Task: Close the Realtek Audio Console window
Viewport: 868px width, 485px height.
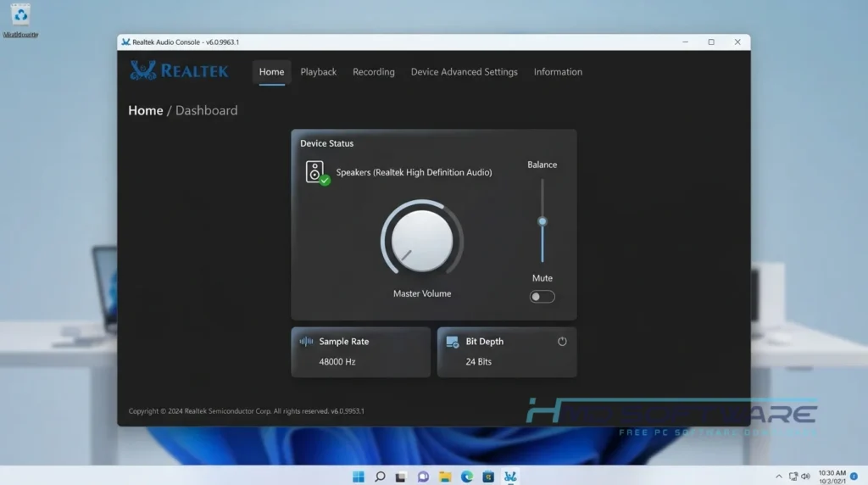Action: [x=737, y=42]
